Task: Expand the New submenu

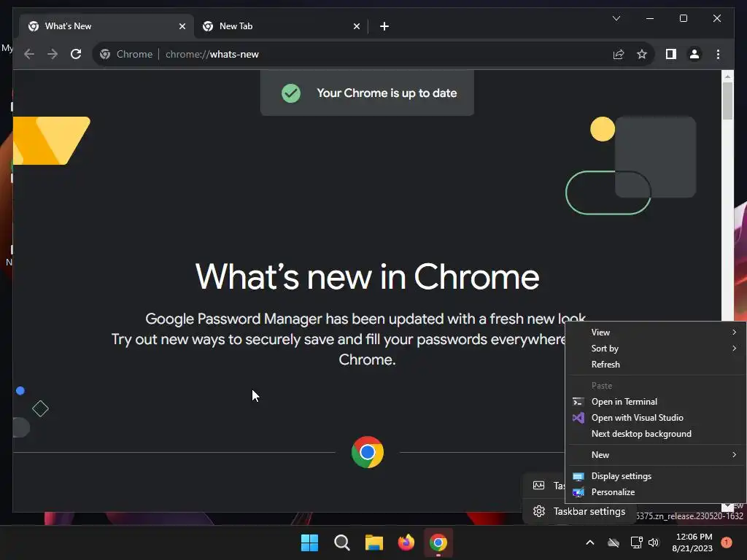Action: (x=655, y=455)
